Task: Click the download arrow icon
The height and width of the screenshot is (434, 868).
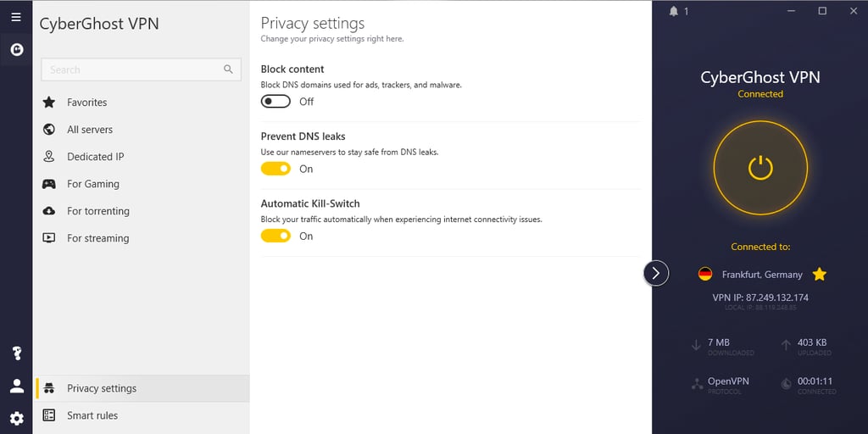Action: pyautogui.click(x=696, y=346)
